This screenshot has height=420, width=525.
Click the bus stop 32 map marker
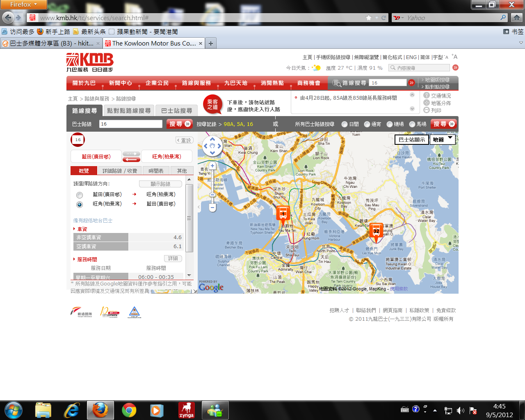tap(376, 232)
